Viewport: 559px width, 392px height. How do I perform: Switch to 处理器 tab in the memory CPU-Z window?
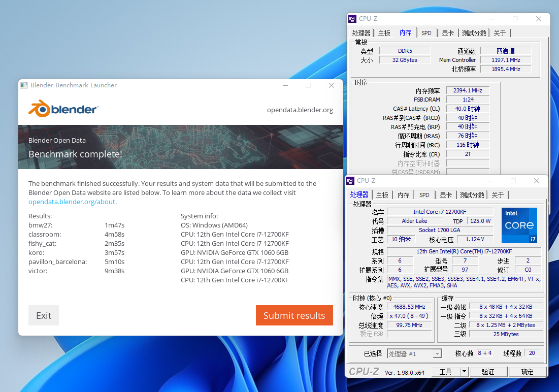pyautogui.click(x=361, y=33)
